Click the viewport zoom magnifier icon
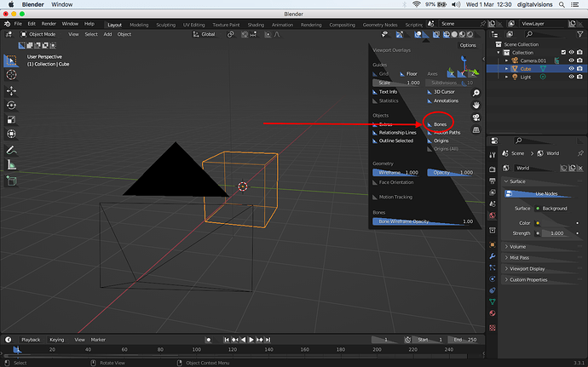The width and height of the screenshot is (588, 367). [476, 93]
